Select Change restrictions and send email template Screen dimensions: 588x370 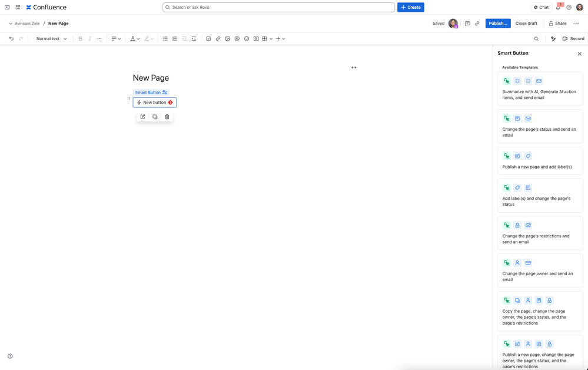(x=540, y=233)
